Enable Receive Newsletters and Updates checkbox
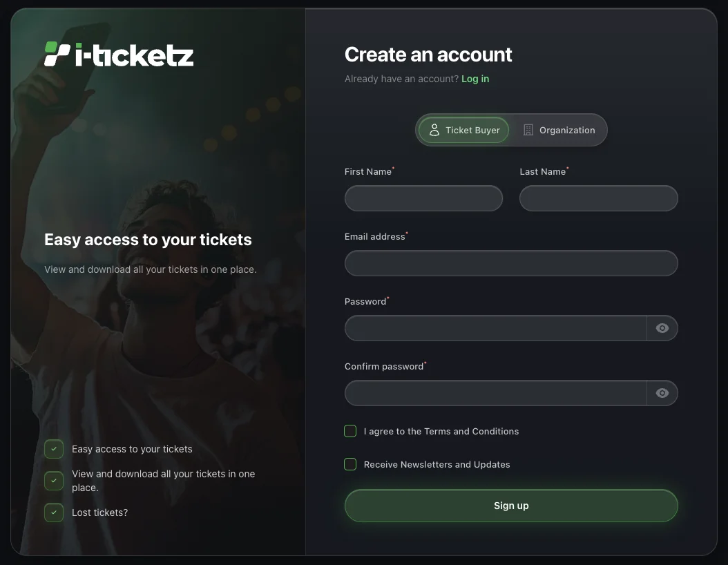 tap(350, 464)
